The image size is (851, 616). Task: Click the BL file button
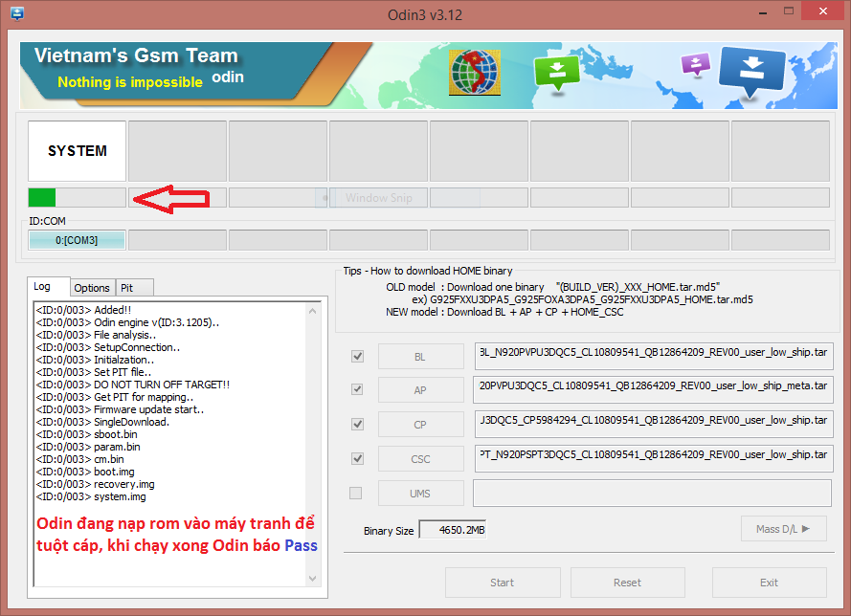(x=420, y=357)
